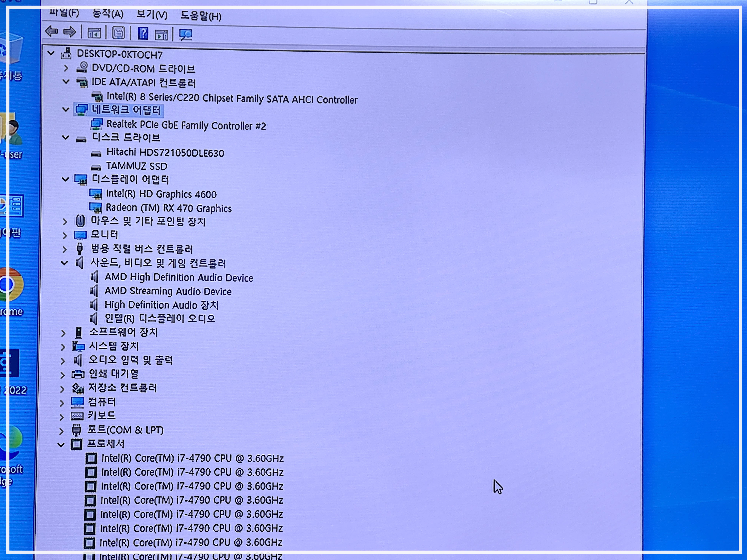The image size is (747, 560).
Task: Click Scan for hardware changes monitor icon
Action: tap(185, 34)
